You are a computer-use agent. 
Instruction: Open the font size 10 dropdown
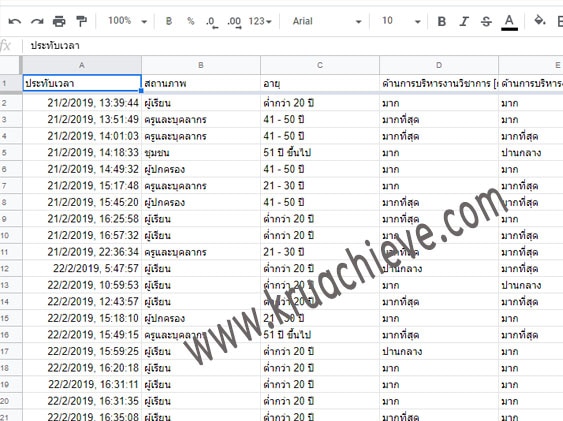click(401, 21)
